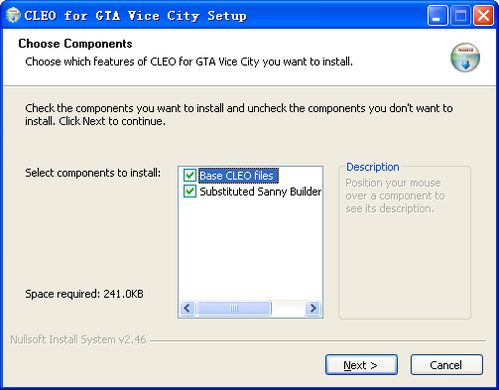Select the Base CLEO files list entry
The height and width of the screenshot is (390, 499).
tap(238, 176)
